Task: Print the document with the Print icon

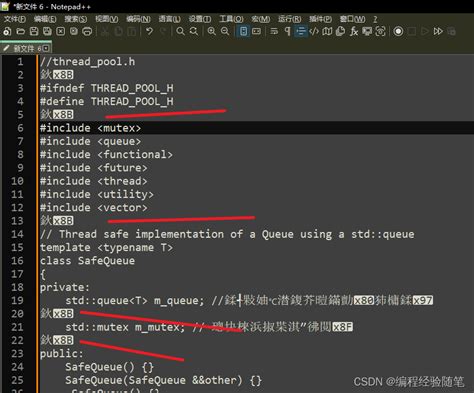Action: pos(87,31)
